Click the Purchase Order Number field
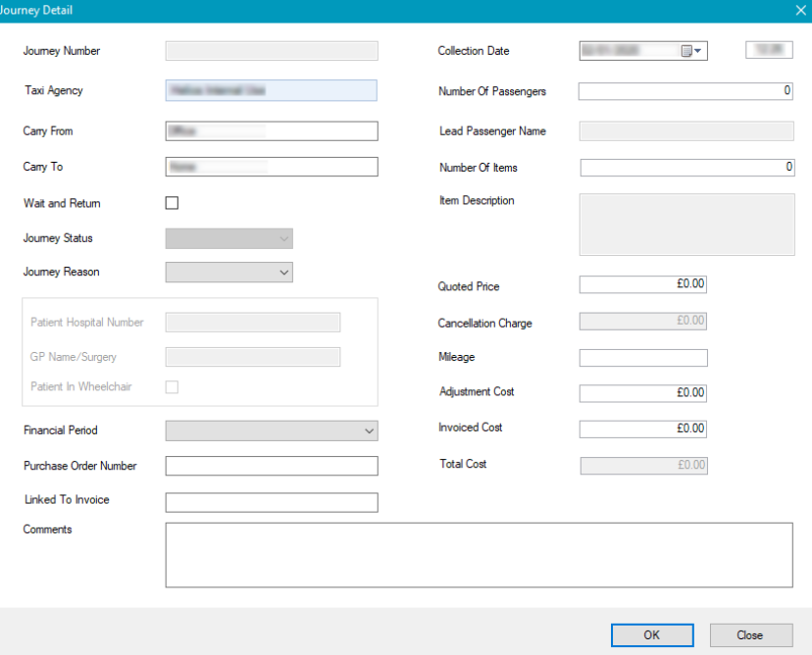Screen dimensions: 812x655 click(272, 466)
